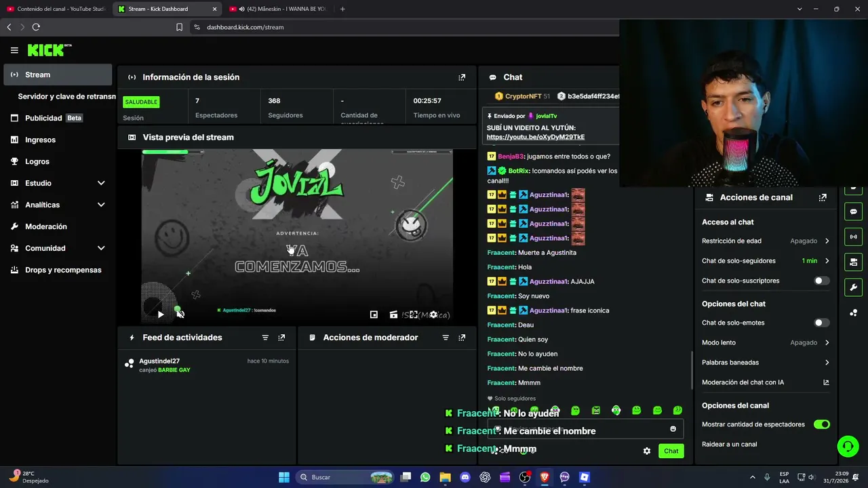Filter the Acciones de moderador list
868x488 pixels.
(x=446, y=338)
